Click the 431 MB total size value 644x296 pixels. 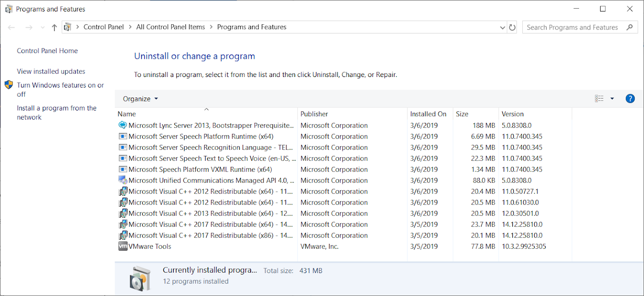point(311,271)
